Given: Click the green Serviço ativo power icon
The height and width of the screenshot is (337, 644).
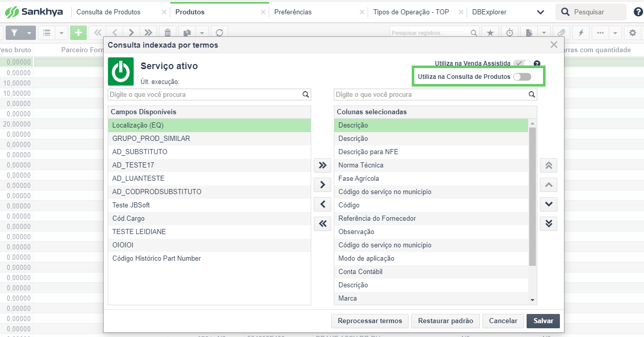Looking at the screenshot, I should [121, 72].
